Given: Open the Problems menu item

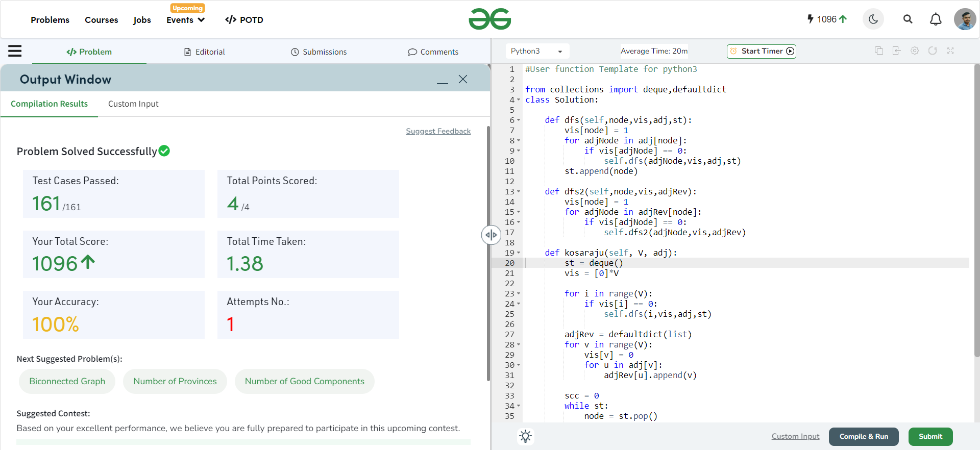Looking at the screenshot, I should (x=50, y=20).
